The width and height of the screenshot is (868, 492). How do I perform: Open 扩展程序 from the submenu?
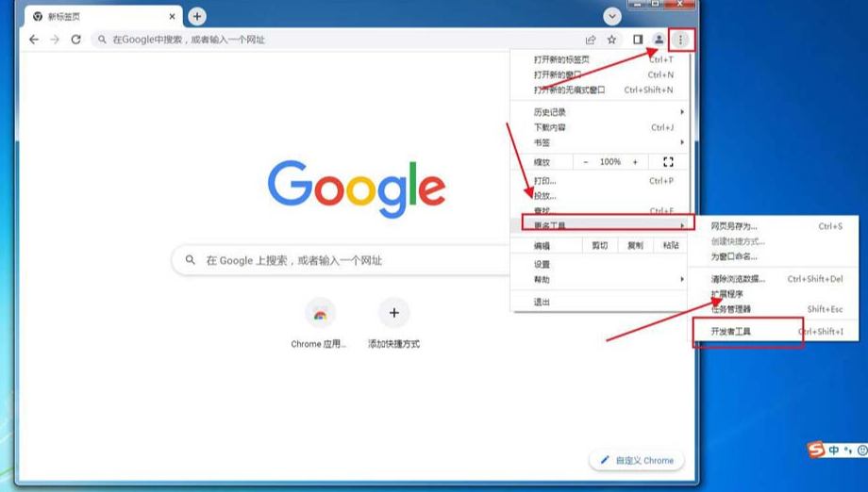pyautogui.click(x=774, y=294)
